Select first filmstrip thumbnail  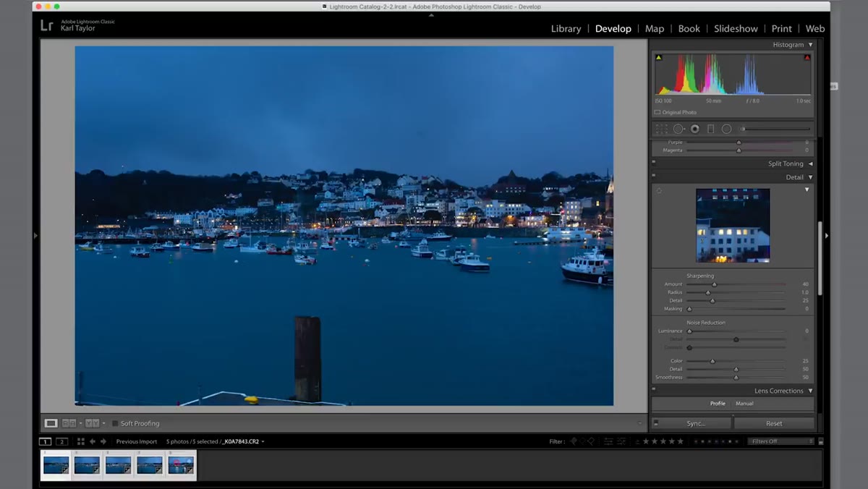(56, 465)
